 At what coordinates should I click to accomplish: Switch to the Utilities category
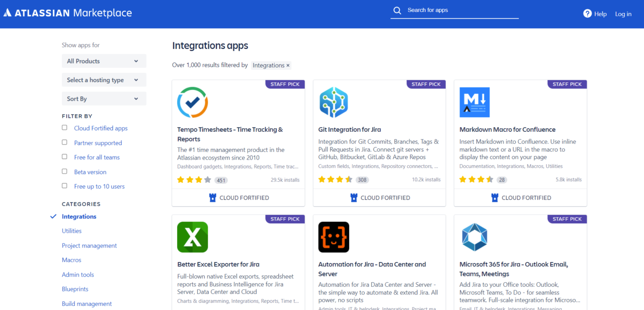point(71,230)
